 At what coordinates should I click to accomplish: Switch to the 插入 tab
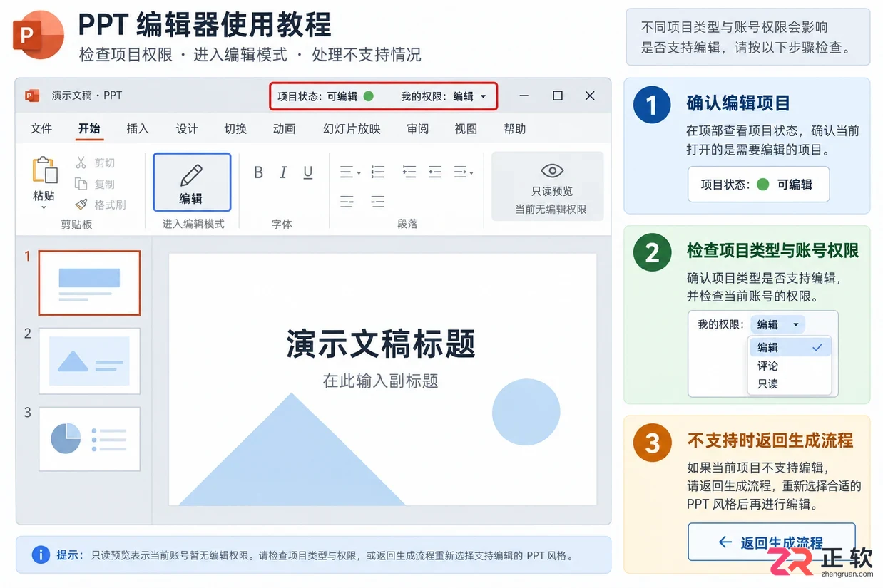click(x=138, y=128)
